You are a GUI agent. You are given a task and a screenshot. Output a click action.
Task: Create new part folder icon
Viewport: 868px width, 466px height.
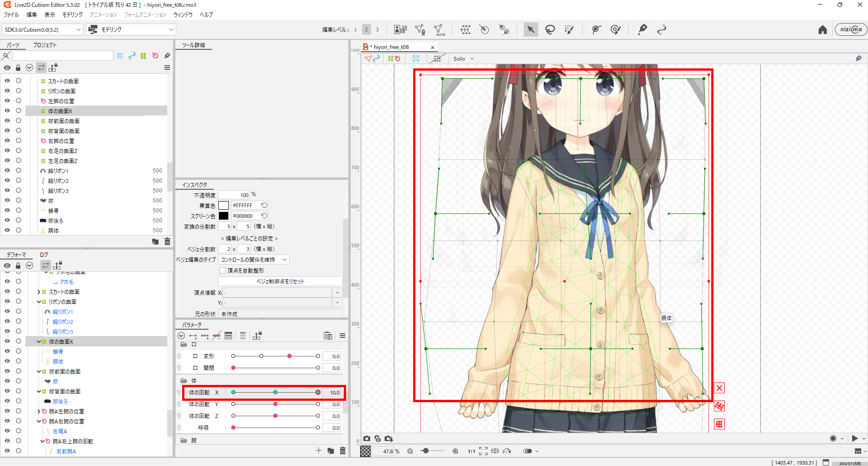click(155, 241)
